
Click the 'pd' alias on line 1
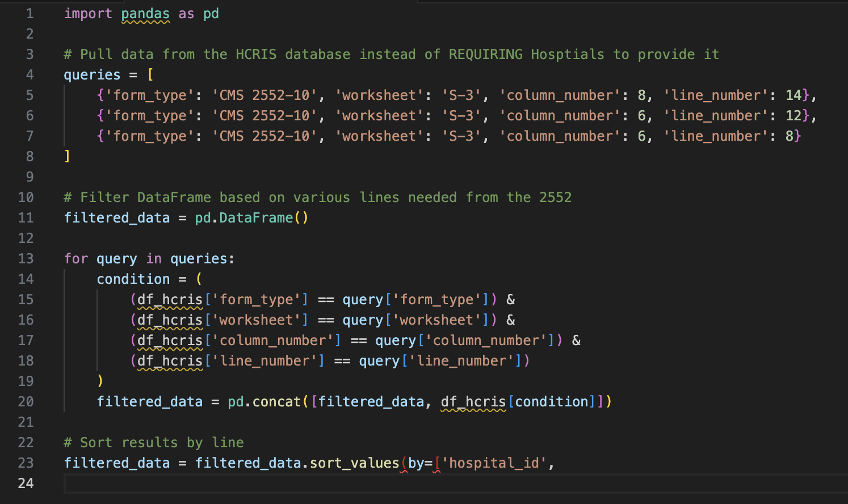pyautogui.click(x=211, y=14)
